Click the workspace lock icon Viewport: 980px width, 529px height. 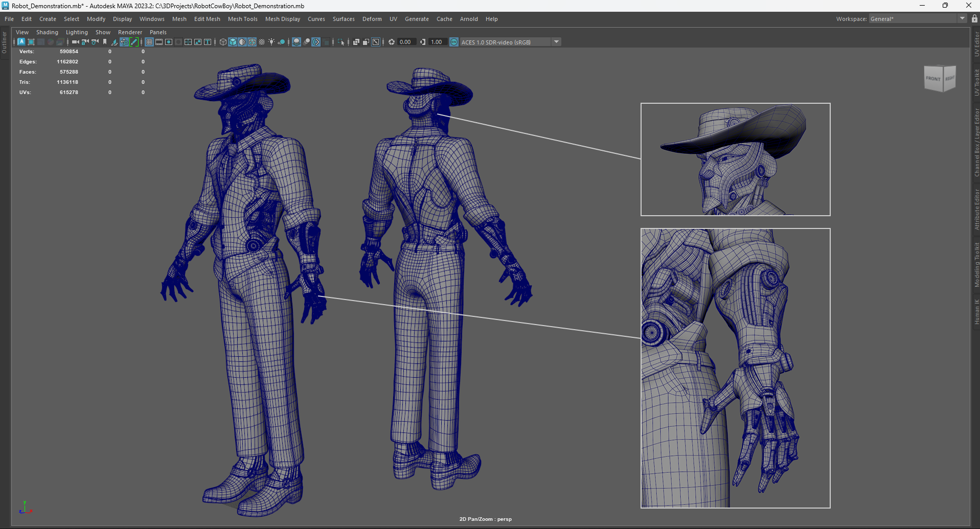974,19
